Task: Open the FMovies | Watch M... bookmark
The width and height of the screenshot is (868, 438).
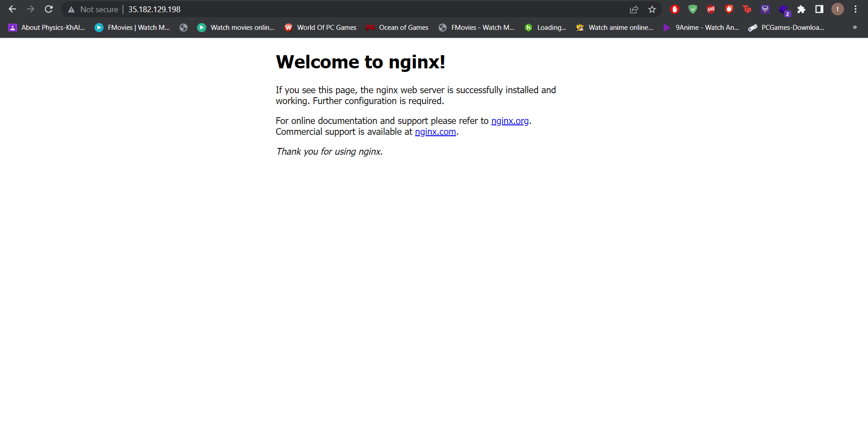Action: pyautogui.click(x=132, y=28)
